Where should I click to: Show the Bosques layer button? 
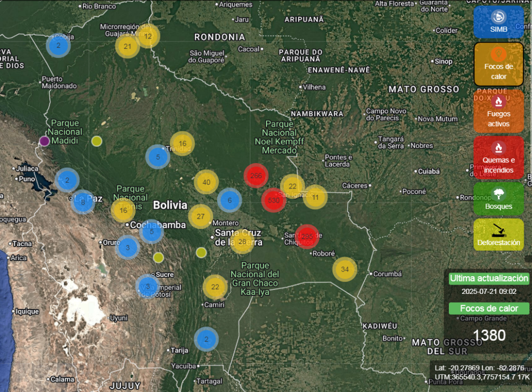point(498,199)
